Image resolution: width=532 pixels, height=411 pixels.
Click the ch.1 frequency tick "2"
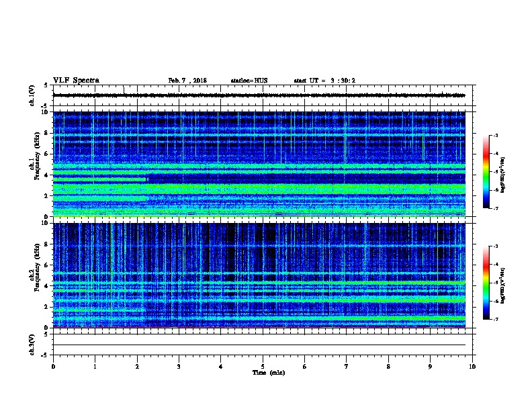click(46, 195)
